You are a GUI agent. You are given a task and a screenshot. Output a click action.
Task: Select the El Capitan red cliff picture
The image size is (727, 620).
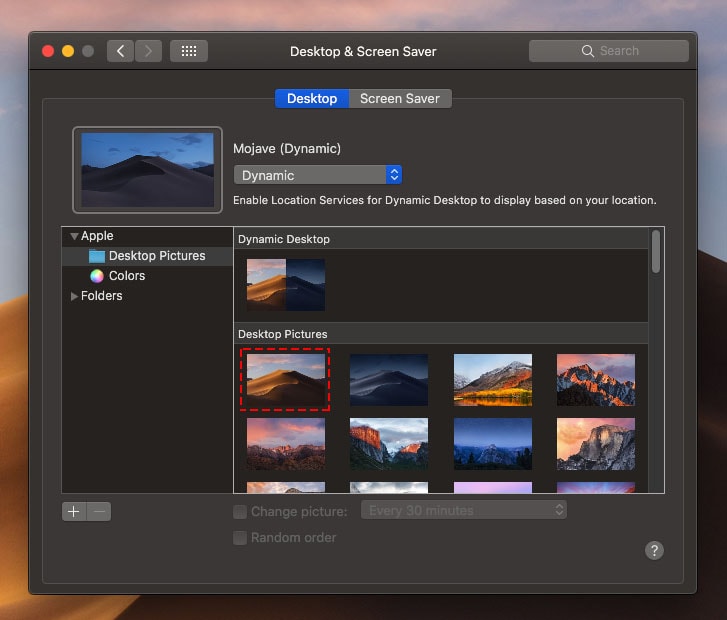[x=389, y=444]
